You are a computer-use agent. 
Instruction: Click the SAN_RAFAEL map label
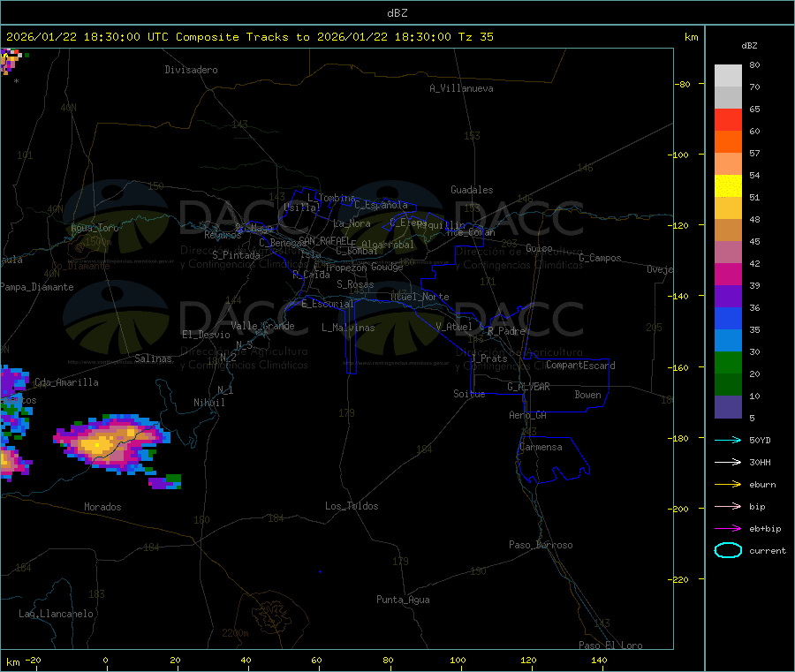coord(324,240)
